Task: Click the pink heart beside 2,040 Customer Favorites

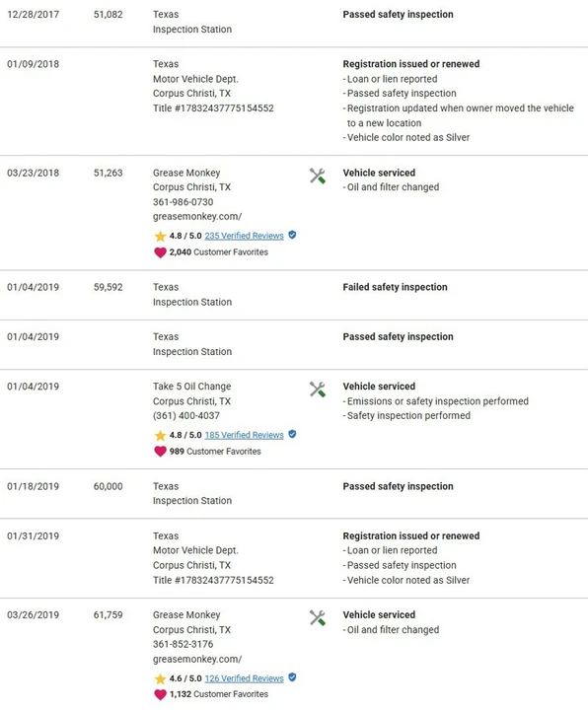Action: pos(160,252)
